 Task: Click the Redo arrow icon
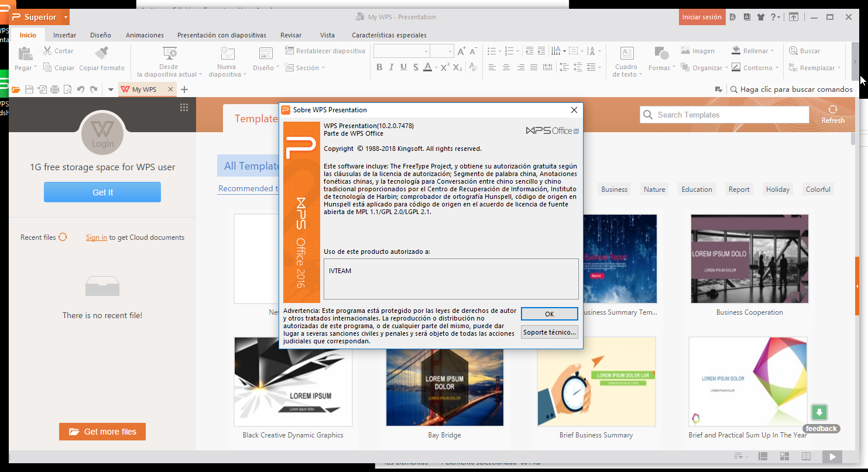[94, 89]
